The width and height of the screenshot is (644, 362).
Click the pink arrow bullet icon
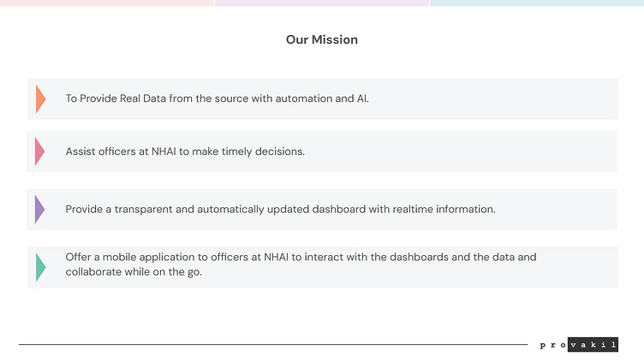pyautogui.click(x=39, y=151)
